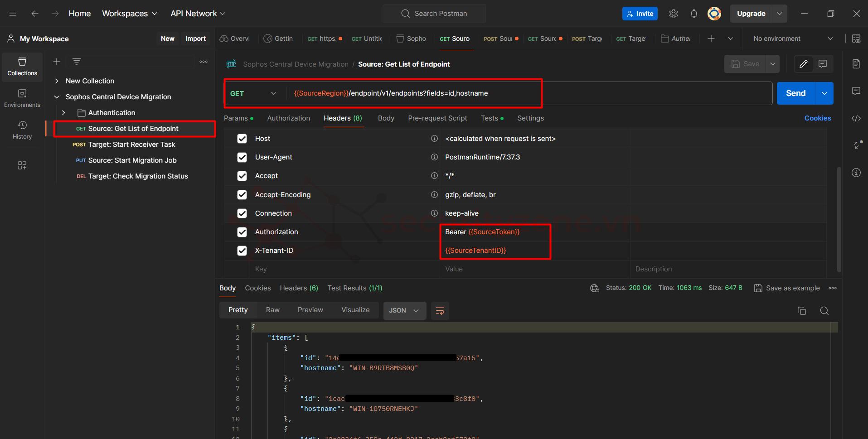Go back with the left arrow icon
The height and width of the screenshot is (439, 868).
point(35,14)
